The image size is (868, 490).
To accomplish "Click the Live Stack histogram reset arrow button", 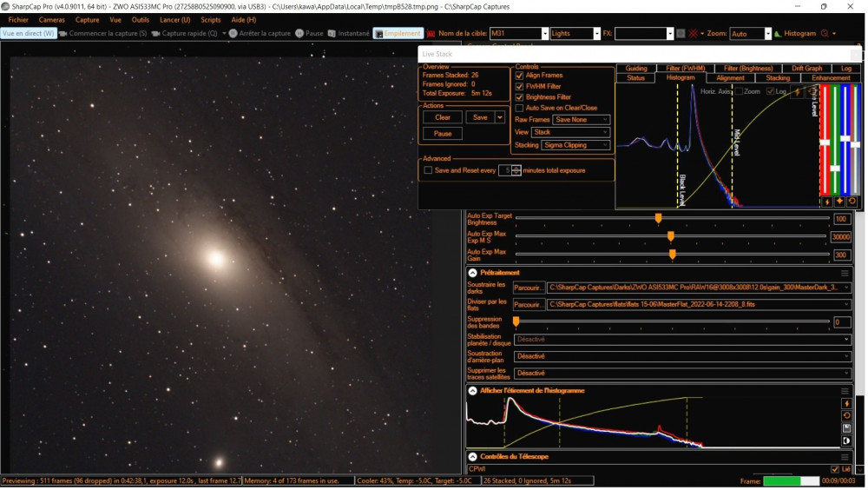I will click(x=852, y=202).
